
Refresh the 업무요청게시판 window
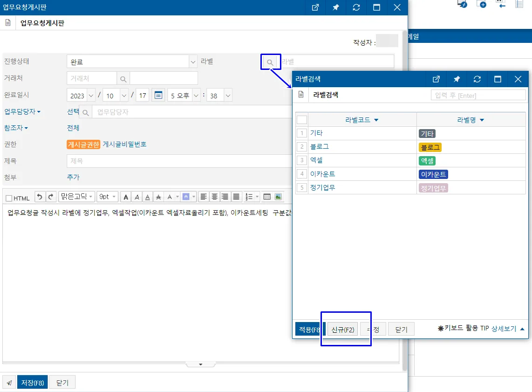pos(356,7)
